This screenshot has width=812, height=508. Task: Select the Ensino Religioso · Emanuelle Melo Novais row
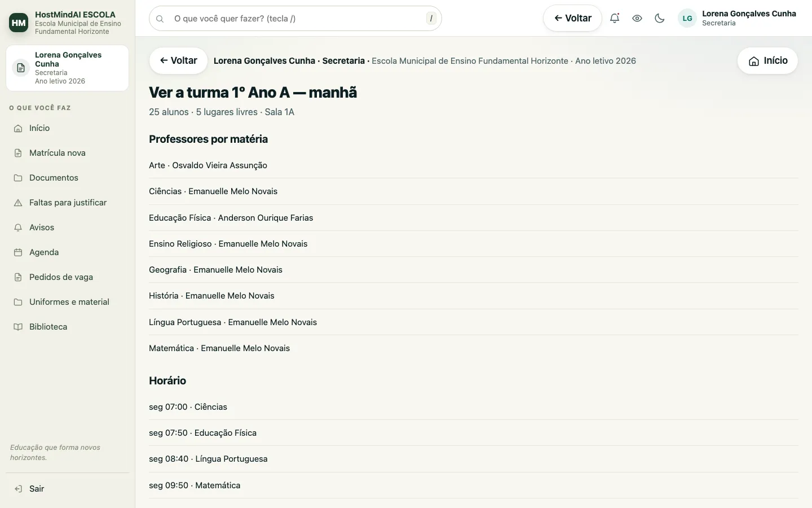point(474,244)
